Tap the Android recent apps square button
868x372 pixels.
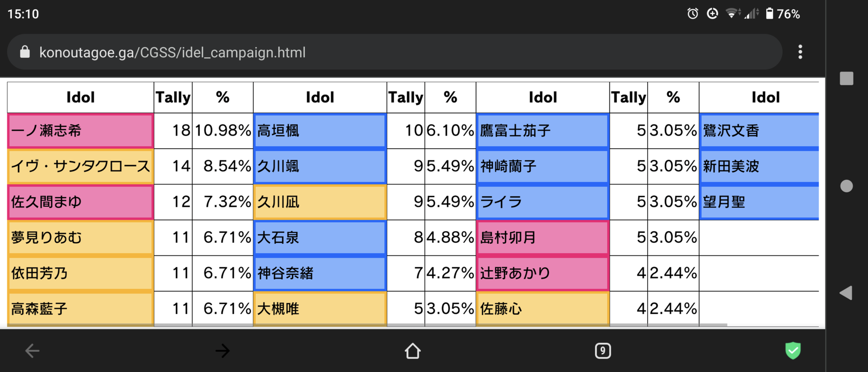click(846, 78)
